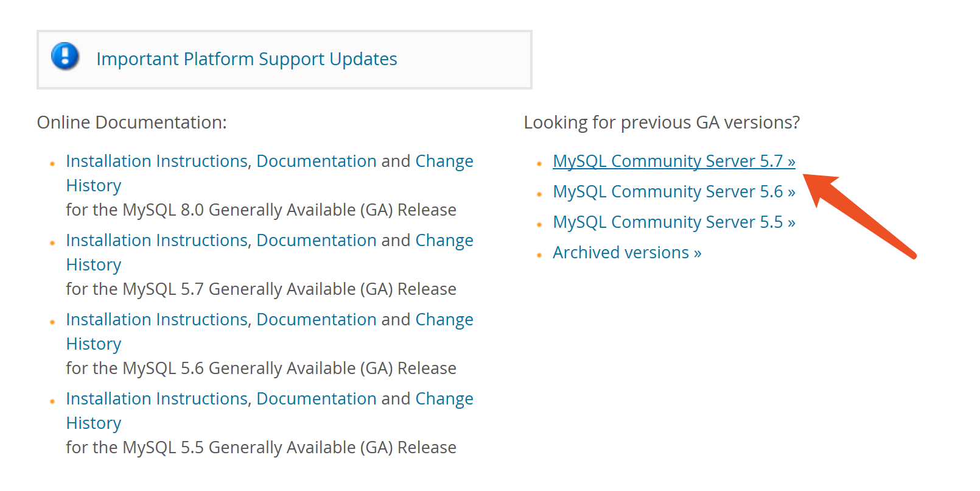Open Installation Instructions for MySQL 8.0
The height and width of the screenshot is (491, 980).
point(156,161)
